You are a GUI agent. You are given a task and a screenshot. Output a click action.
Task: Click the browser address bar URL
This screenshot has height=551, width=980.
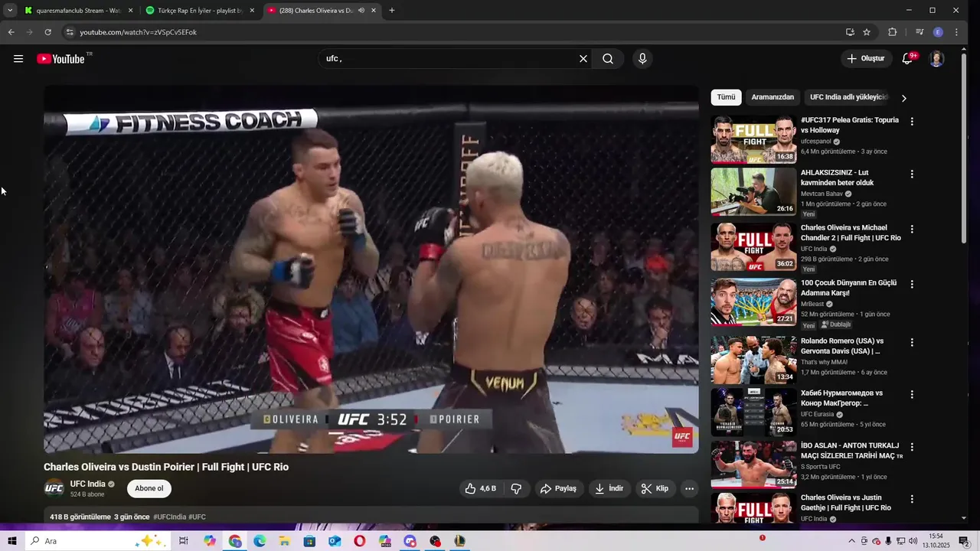point(139,32)
